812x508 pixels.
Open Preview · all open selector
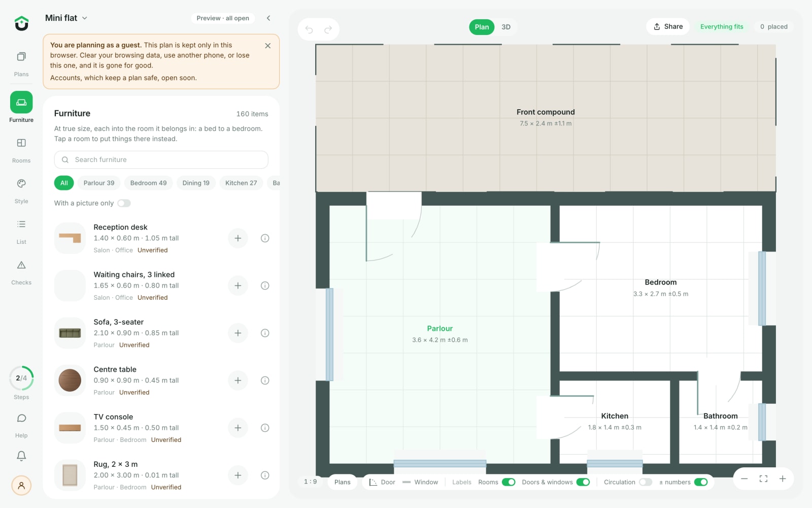223,18
